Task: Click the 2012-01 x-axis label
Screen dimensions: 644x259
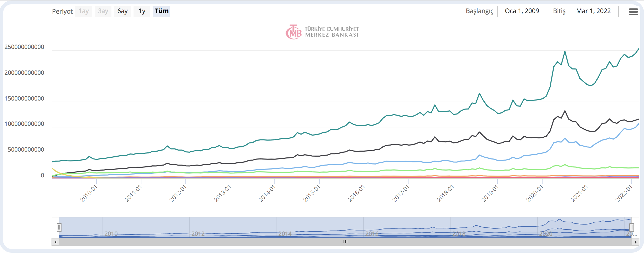Action: tap(178, 193)
